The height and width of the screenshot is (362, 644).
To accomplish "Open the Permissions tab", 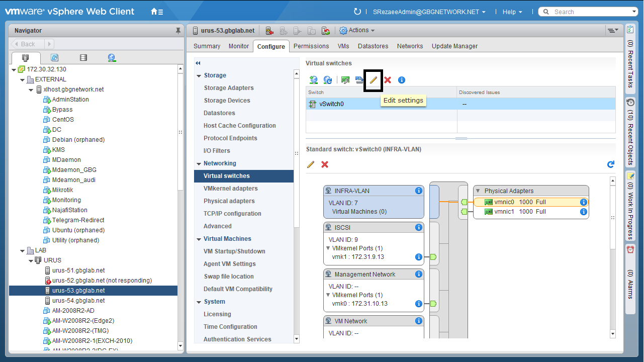I will 311,46.
